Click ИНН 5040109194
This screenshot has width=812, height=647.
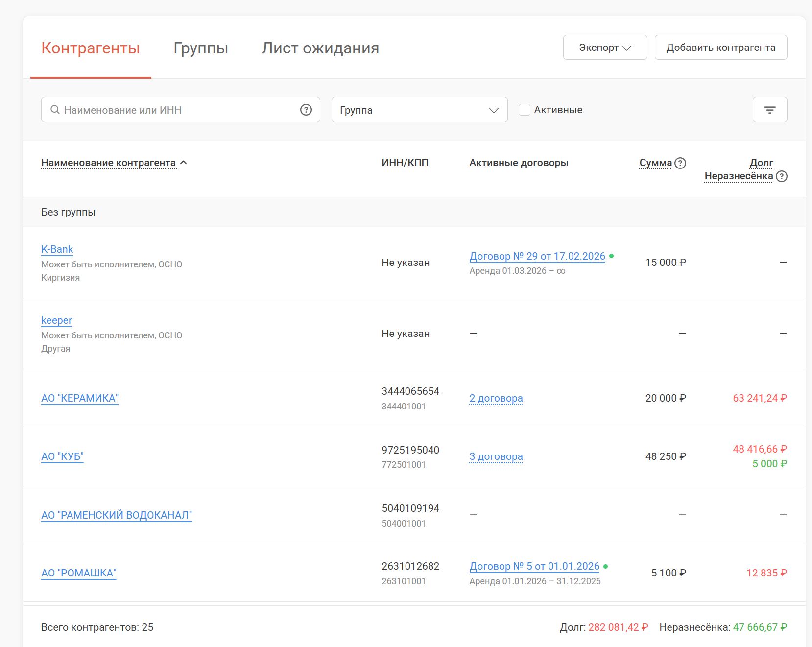(x=410, y=508)
